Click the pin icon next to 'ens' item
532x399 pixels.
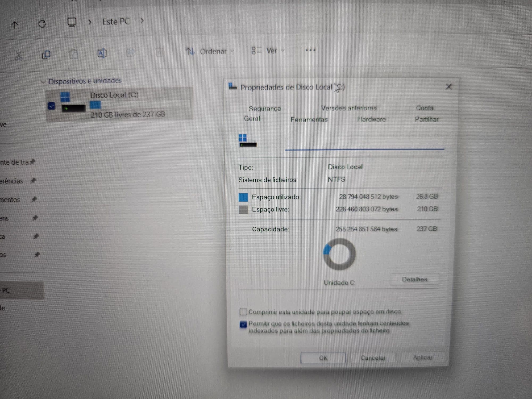point(35,218)
